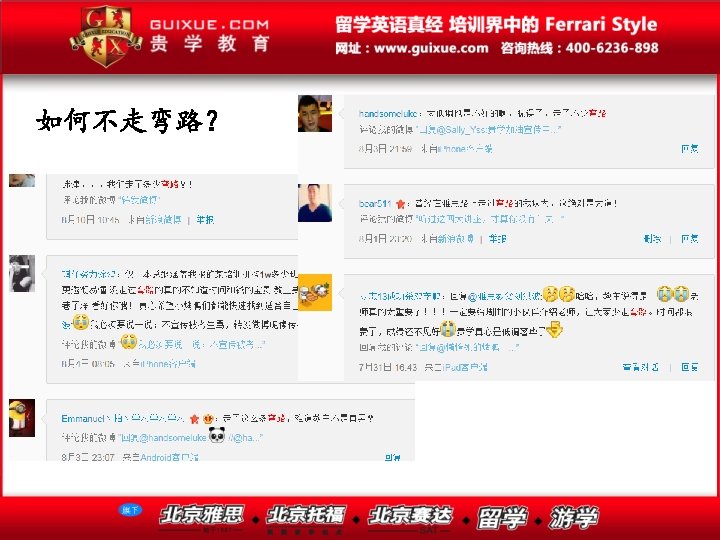The image size is (720, 540).
Task: Click the red star badge next to bear511
Action: tap(400, 203)
